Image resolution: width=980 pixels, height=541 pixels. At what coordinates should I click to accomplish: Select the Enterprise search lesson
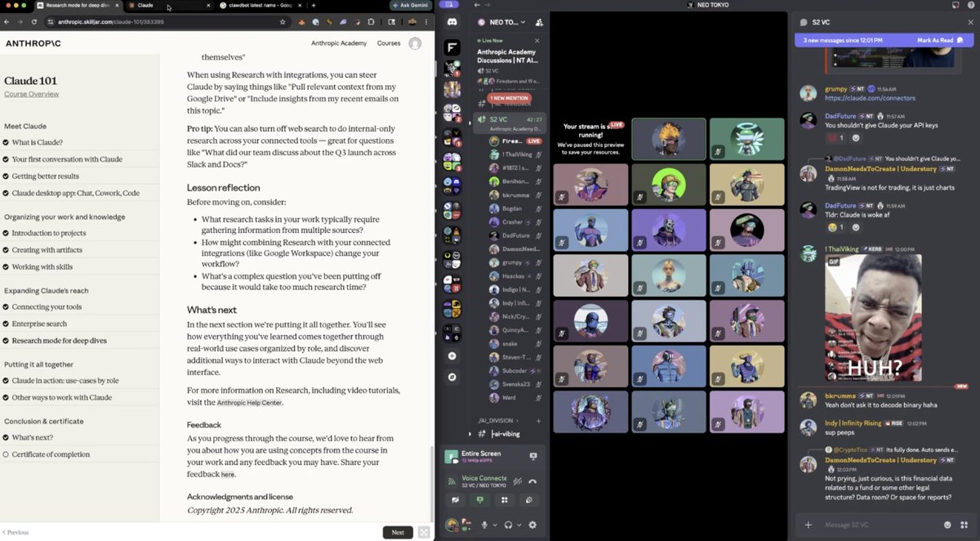coord(40,324)
